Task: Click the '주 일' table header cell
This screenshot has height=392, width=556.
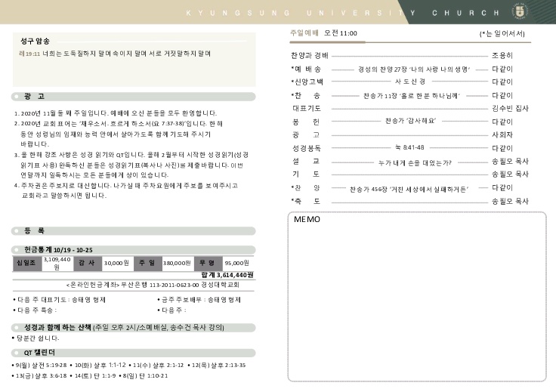Action: pyautogui.click(x=147, y=264)
